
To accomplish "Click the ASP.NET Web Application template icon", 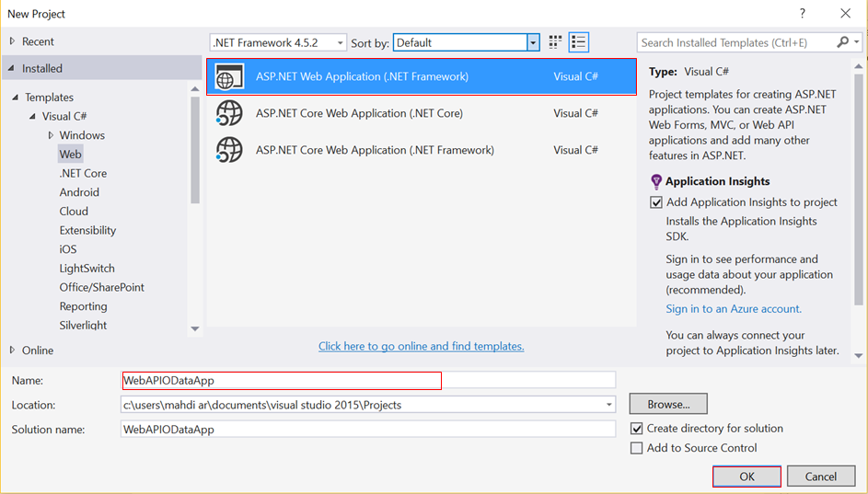I will pyautogui.click(x=229, y=76).
